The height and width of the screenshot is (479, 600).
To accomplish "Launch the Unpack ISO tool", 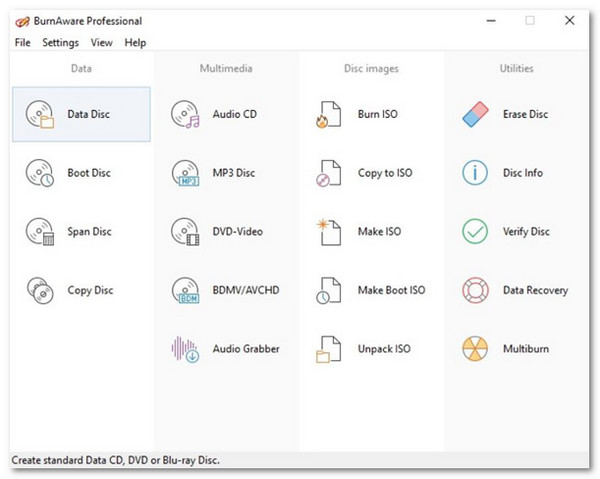I will pyautogui.click(x=371, y=349).
